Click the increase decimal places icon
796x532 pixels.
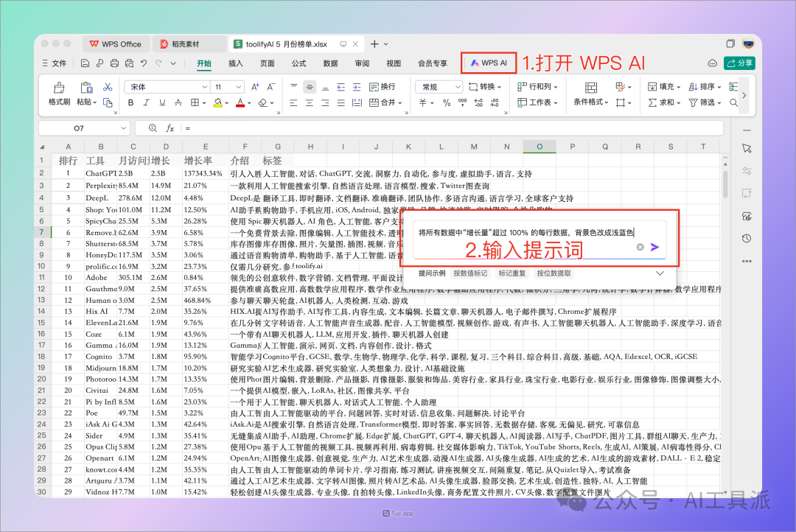click(x=479, y=102)
